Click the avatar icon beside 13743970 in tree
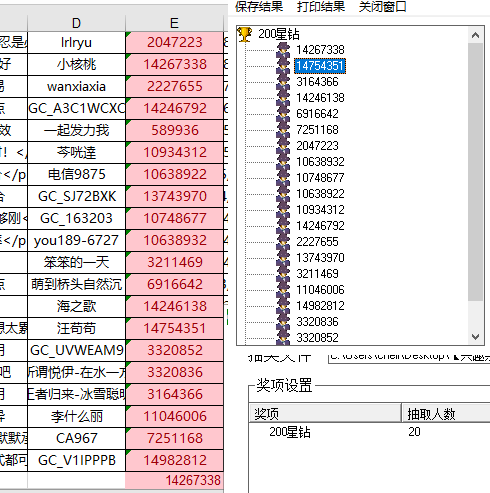Screen dimensions: 490x493 [283, 258]
